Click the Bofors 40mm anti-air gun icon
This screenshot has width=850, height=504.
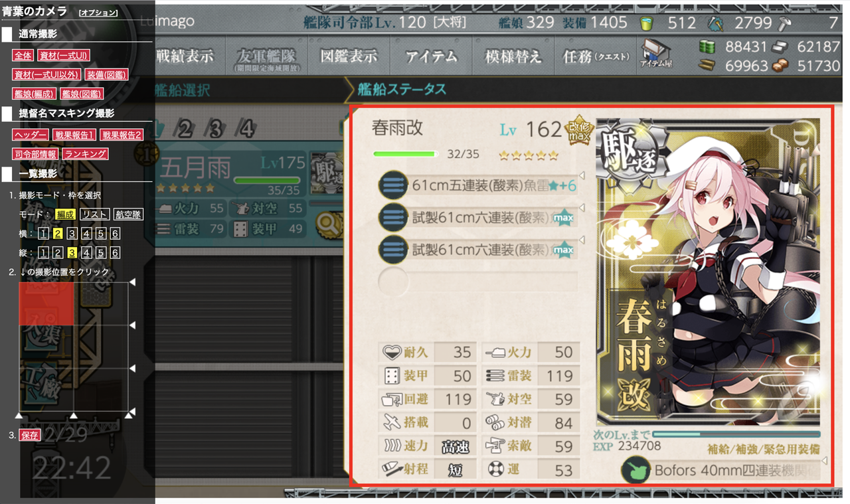[x=636, y=471]
